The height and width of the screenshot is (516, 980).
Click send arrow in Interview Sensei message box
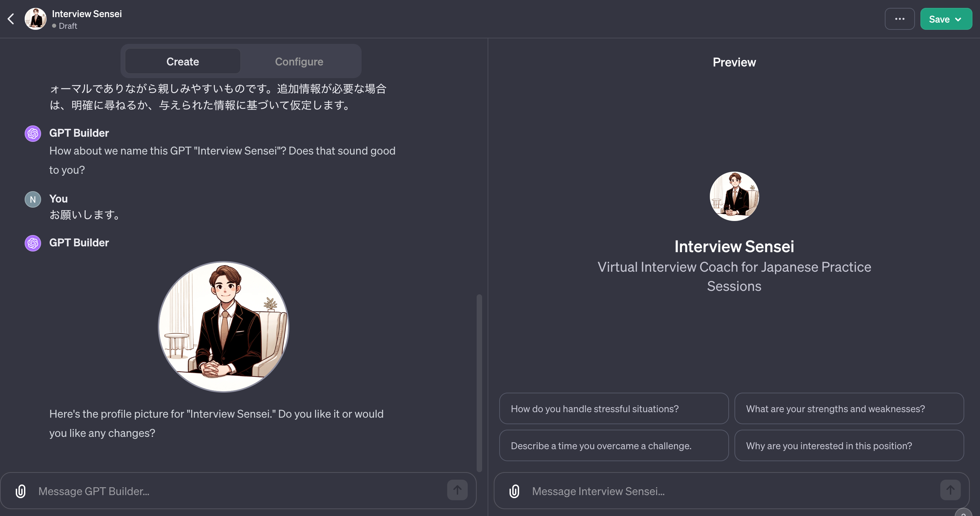(950, 490)
